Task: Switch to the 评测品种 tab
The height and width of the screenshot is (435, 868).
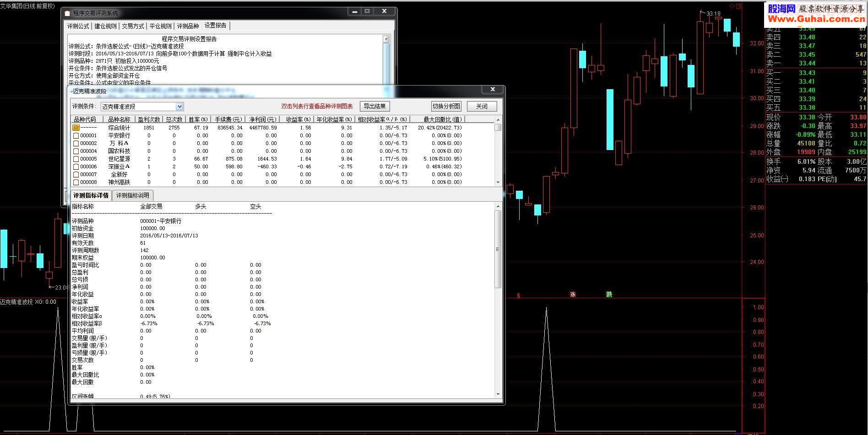Action: [188, 26]
